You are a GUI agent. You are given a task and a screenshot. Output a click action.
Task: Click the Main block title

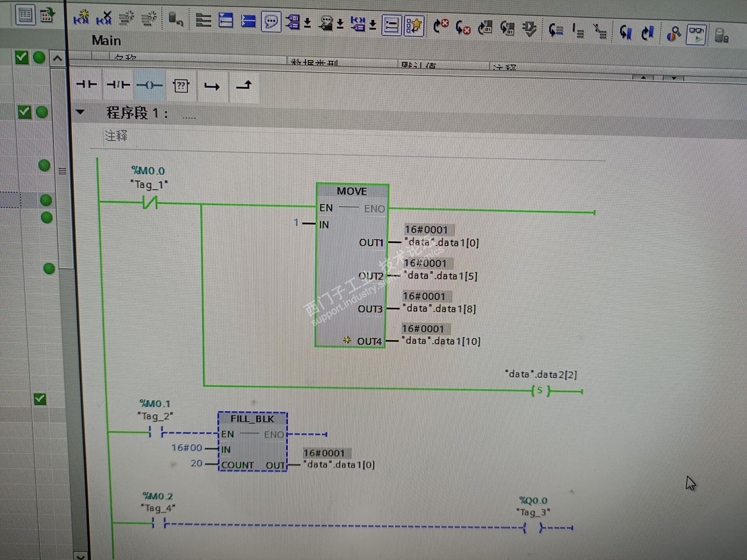[106, 40]
